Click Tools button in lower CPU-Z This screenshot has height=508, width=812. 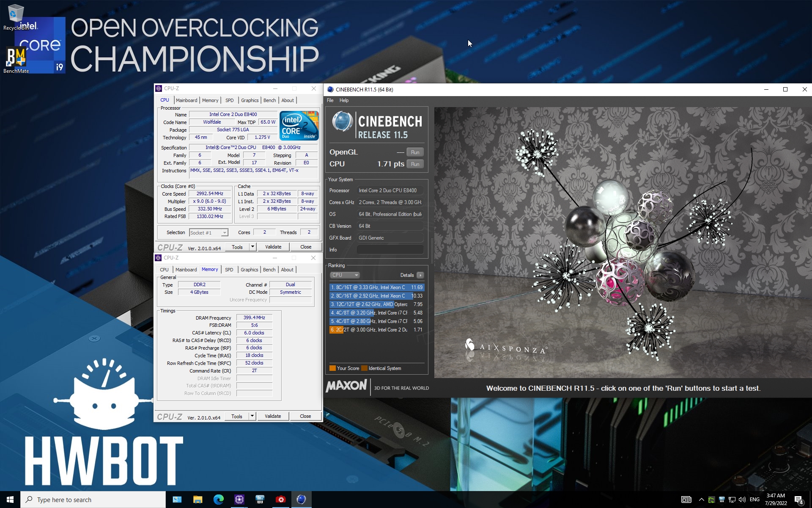[237, 416]
